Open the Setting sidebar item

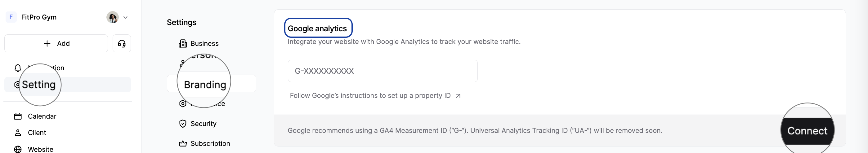click(38, 85)
